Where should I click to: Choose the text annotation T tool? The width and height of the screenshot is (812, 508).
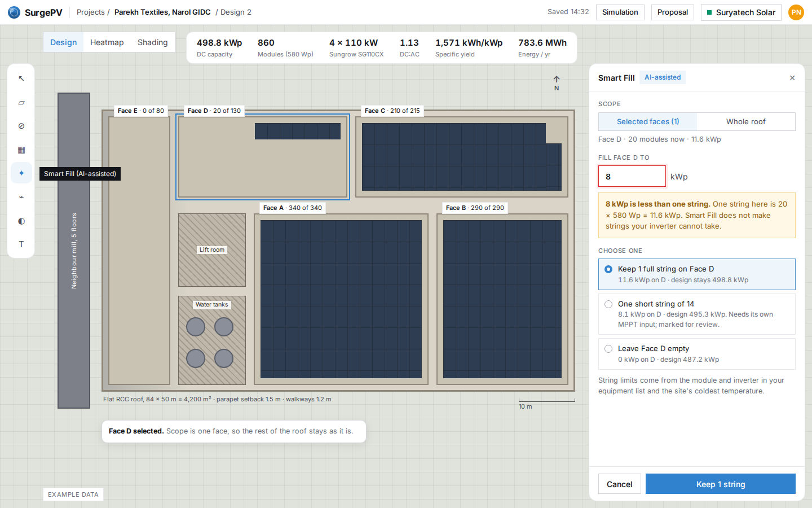tap(21, 244)
